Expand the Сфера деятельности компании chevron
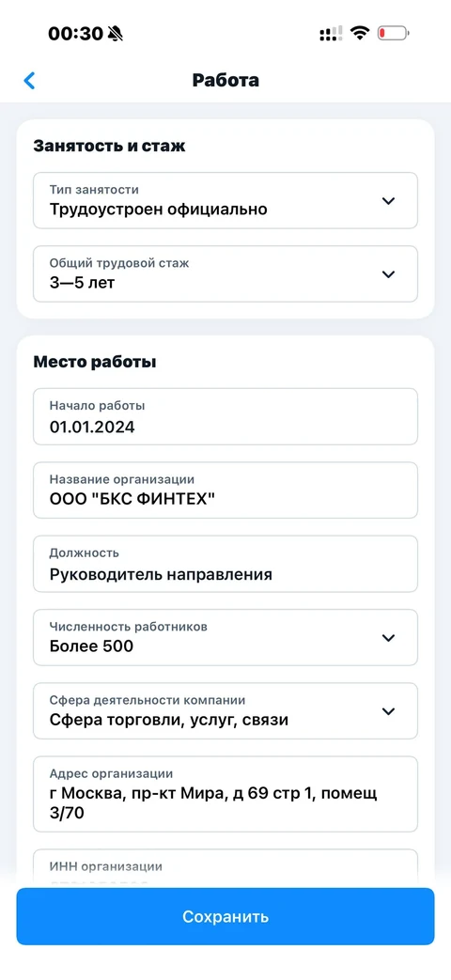Screen dimensions: 451x980 click(389, 711)
